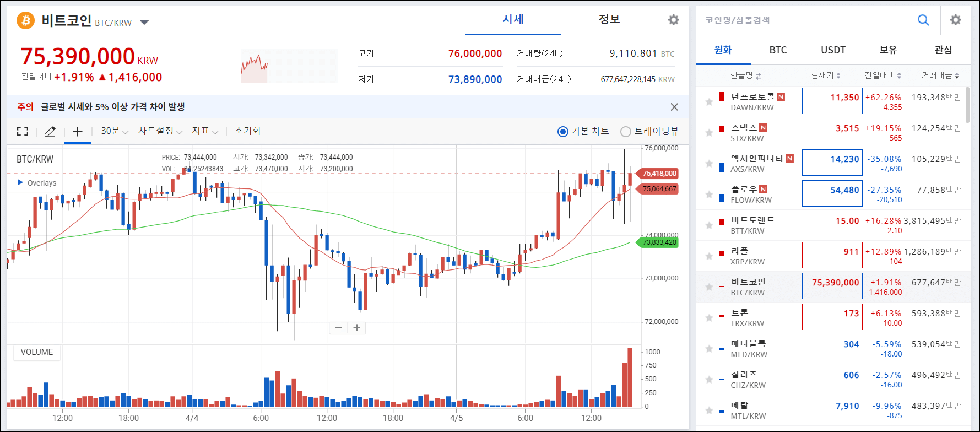Click red 75,064,667 moving average marker
The height and width of the screenshot is (432, 980).
tap(658, 189)
